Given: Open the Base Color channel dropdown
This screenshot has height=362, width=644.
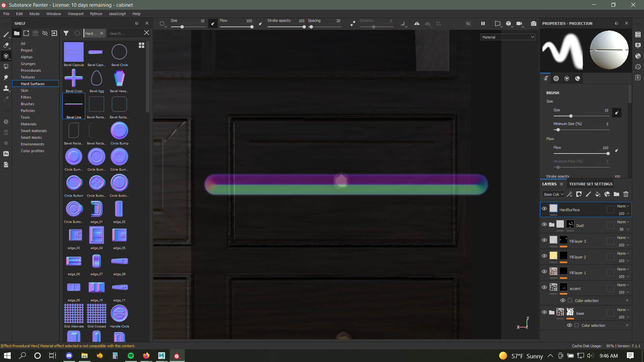Looking at the screenshot, I should tap(553, 194).
